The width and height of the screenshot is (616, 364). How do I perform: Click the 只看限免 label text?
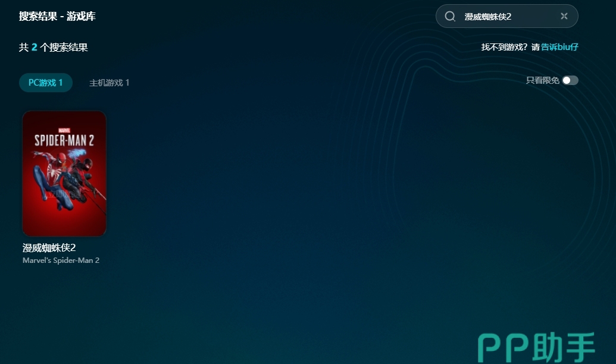click(542, 80)
